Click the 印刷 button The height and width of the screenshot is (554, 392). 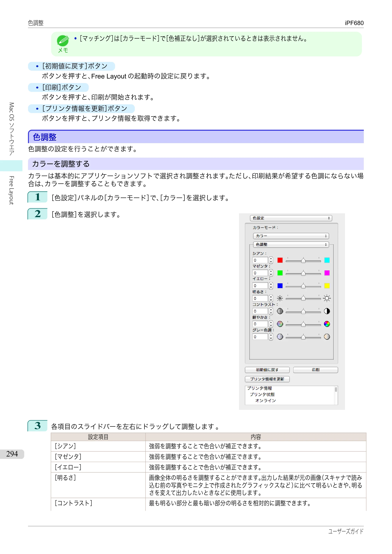315,370
